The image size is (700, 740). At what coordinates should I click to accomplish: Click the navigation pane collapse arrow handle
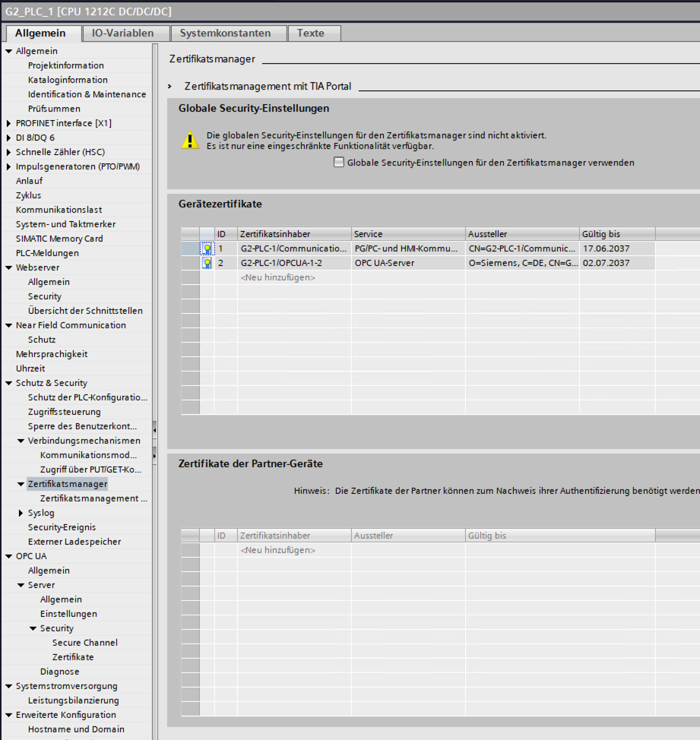point(154,430)
